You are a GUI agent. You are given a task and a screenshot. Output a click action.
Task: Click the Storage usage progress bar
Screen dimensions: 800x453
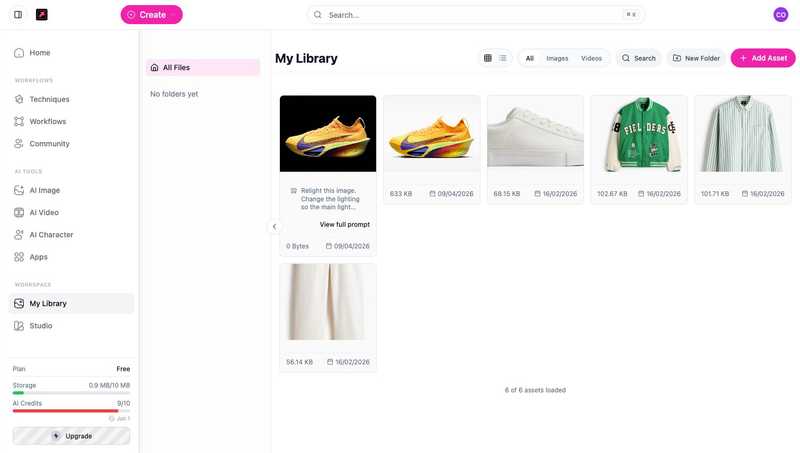[71, 393]
